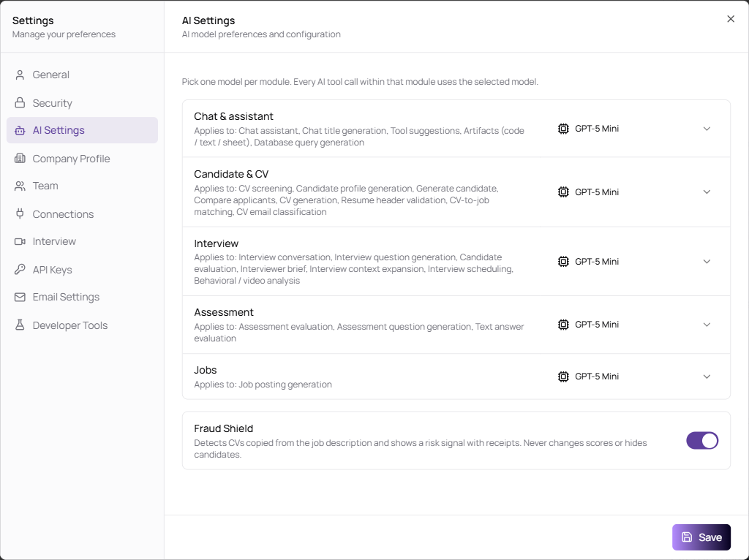Open Developer Tools in sidebar
Screen dimensions: 749x560
pos(82,325)
